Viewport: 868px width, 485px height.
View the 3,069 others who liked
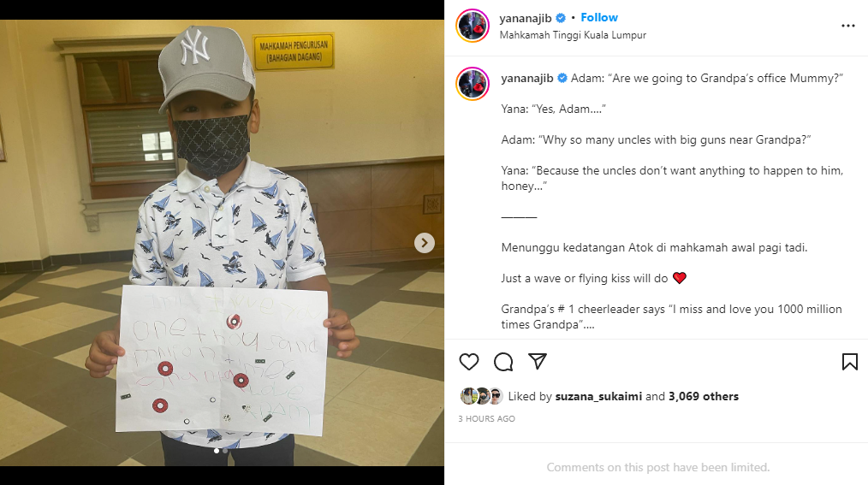click(x=704, y=396)
